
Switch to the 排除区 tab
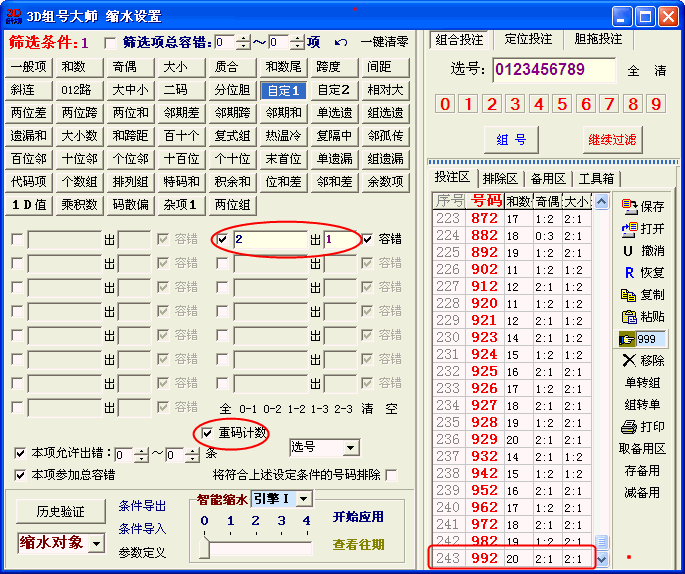tap(500, 178)
